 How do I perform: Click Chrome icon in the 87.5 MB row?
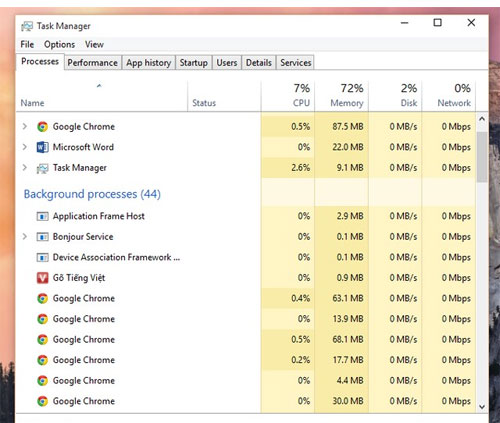(42, 127)
